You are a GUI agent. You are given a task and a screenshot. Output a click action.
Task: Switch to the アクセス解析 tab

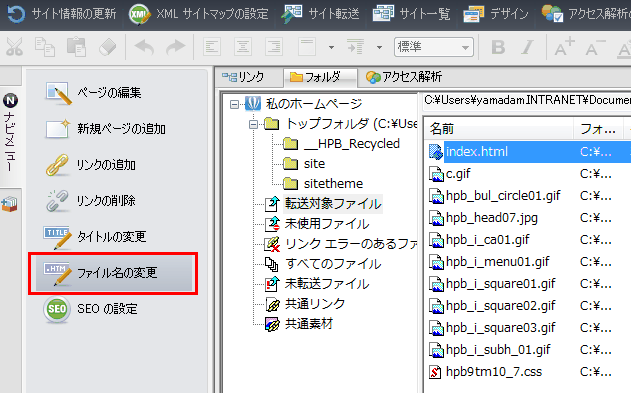point(404,76)
